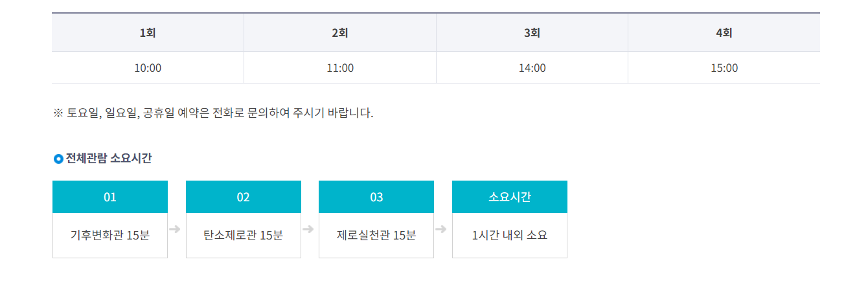The height and width of the screenshot is (290, 868).
Task: Click the weekend reservation phone inquiry notice
Action: (x=214, y=113)
